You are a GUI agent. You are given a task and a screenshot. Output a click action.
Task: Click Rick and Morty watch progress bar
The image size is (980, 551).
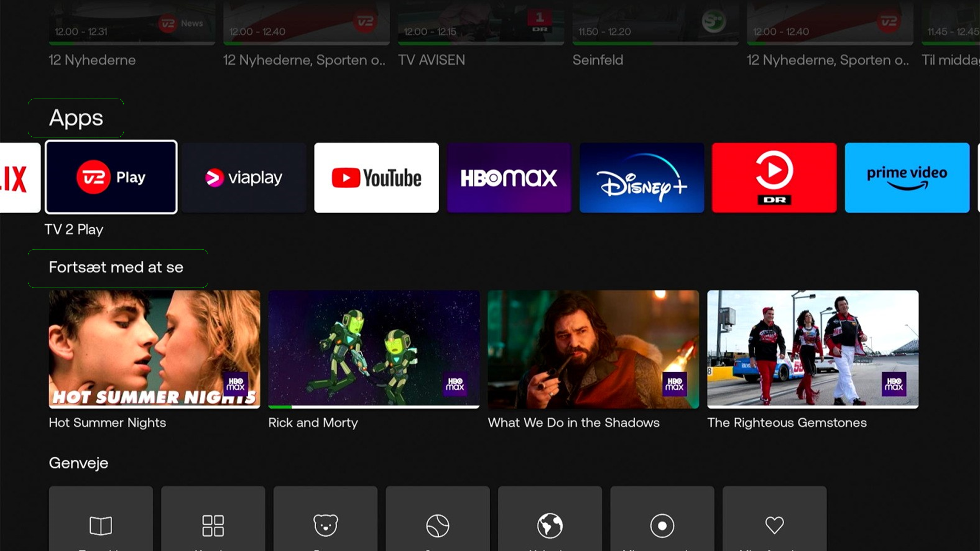tap(374, 407)
